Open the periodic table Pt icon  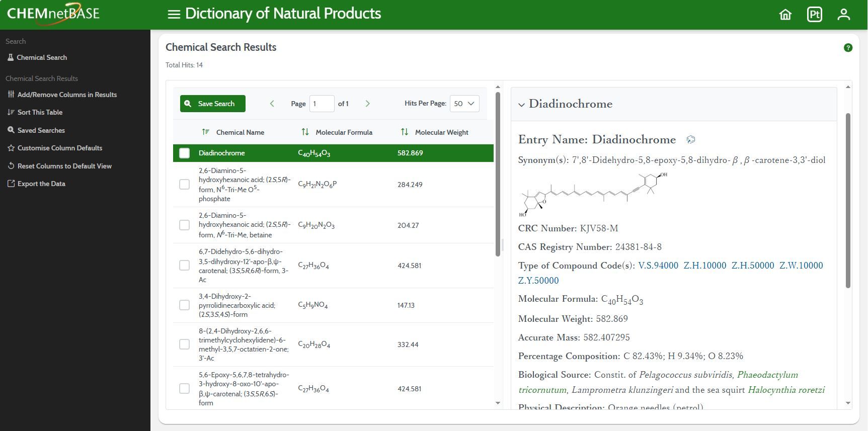[x=814, y=15]
